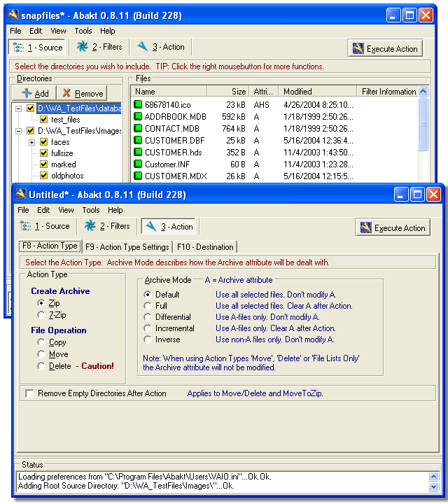Image resolution: width=448 pixels, height=504 pixels.
Task: Click the Add directory plus icon
Action: [27, 93]
